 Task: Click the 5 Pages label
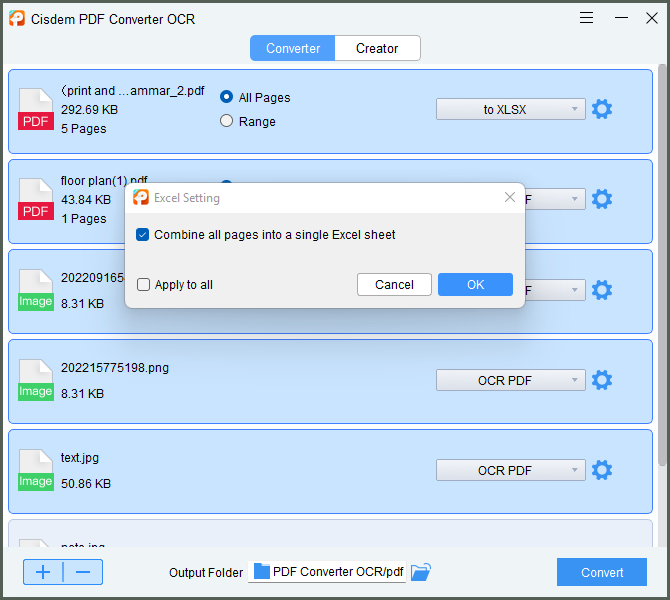(84, 129)
